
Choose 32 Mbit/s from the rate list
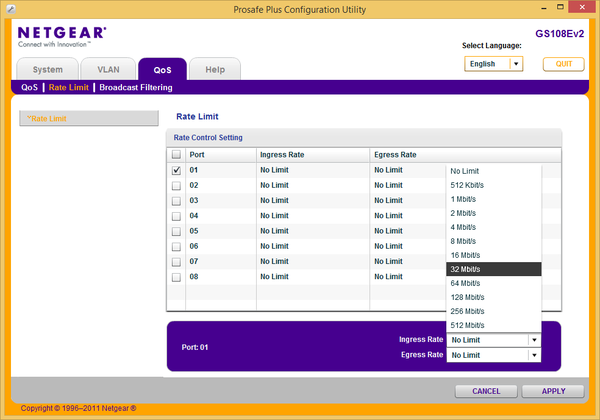493,270
